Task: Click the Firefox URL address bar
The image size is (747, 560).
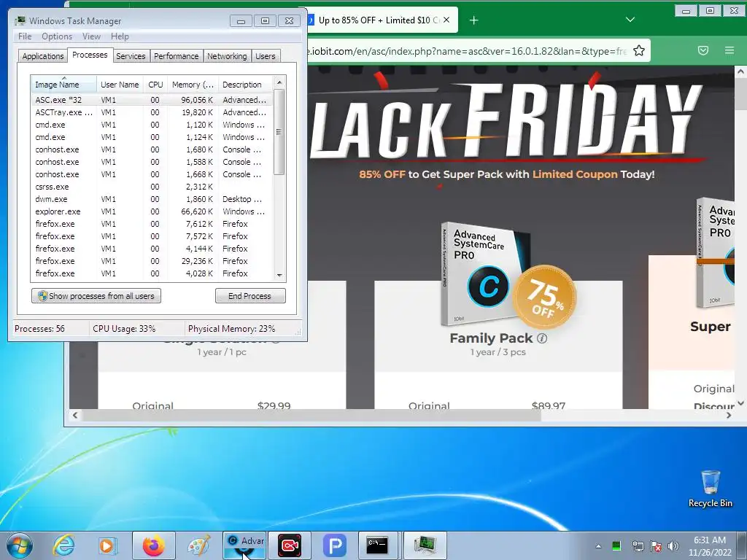Action: [467, 51]
